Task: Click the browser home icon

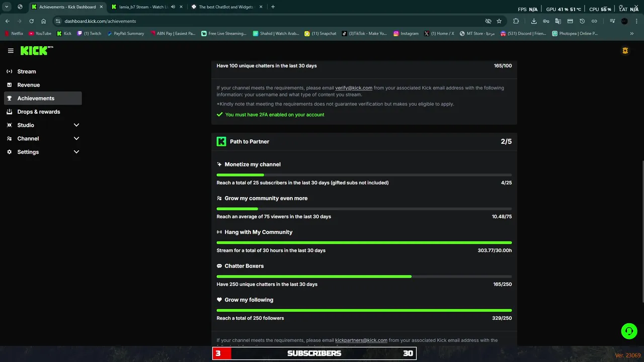Action: (44, 21)
